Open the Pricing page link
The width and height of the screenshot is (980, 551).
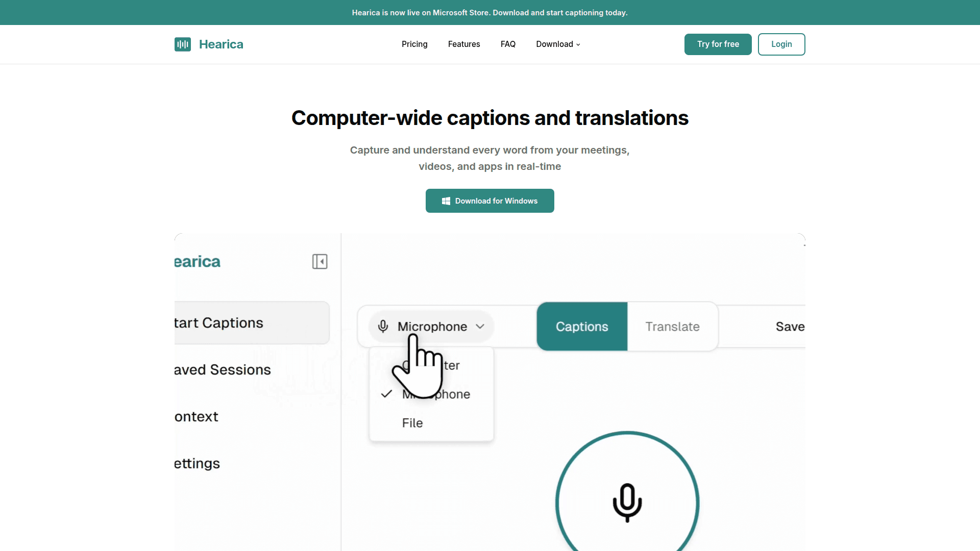coord(414,44)
